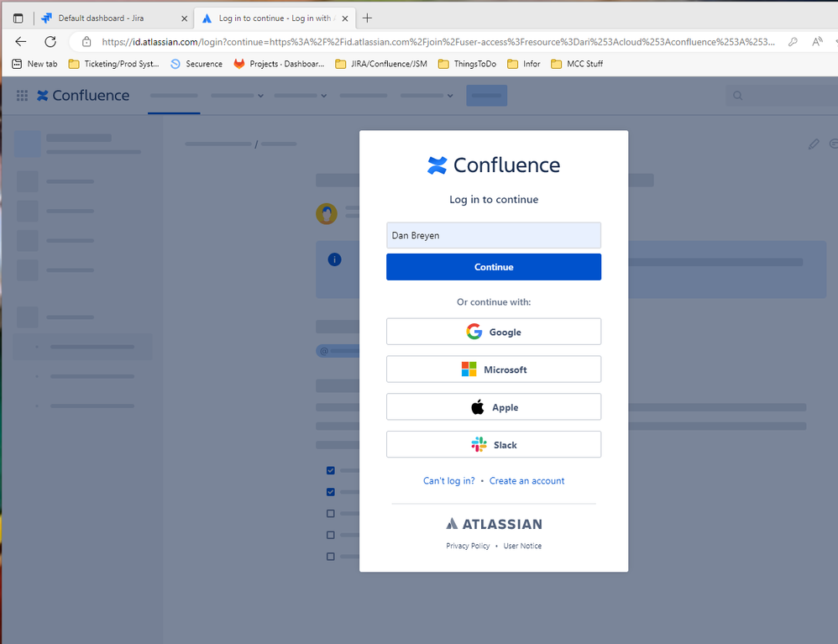Click the email field containing Dan Breyen
This screenshot has width=838, height=644.
tap(494, 236)
